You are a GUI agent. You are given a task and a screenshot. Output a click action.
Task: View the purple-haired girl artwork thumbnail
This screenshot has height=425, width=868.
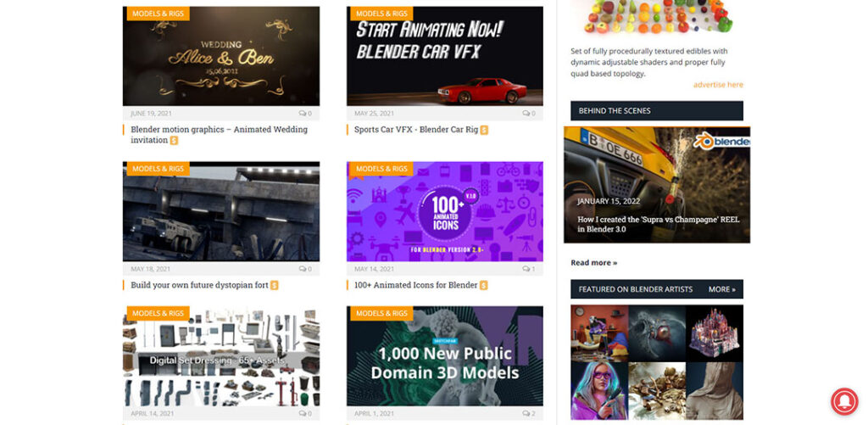tap(599, 391)
